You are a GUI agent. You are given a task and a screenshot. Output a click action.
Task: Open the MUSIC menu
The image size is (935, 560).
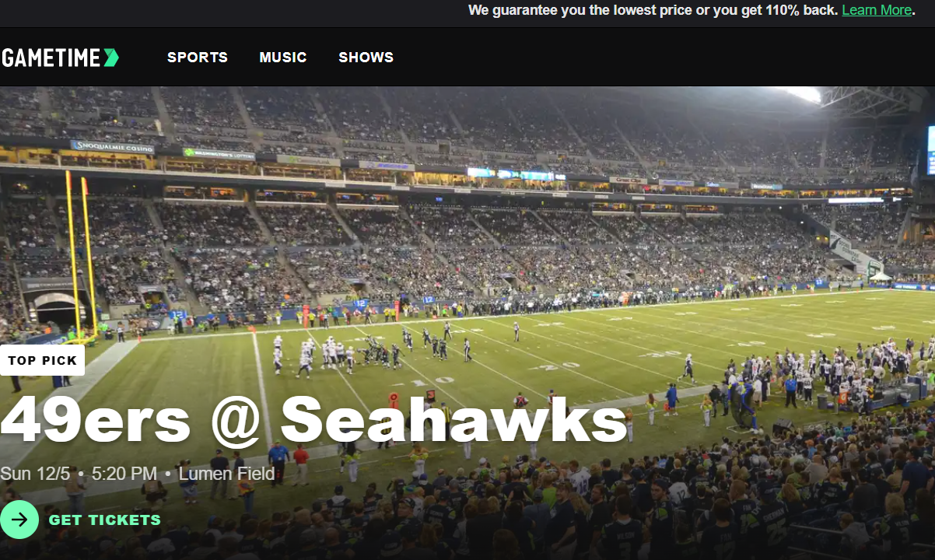[x=283, y=58]
